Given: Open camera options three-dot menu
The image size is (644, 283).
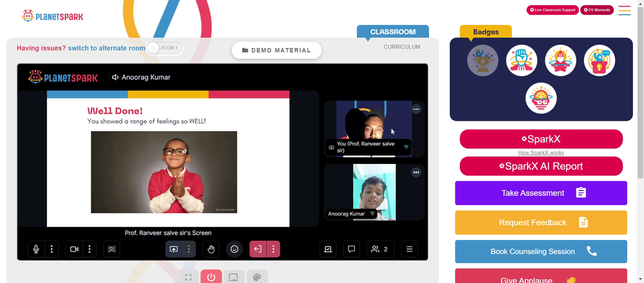Looking at the screenshot, I should pyautogui.click(x=90, y=249).
